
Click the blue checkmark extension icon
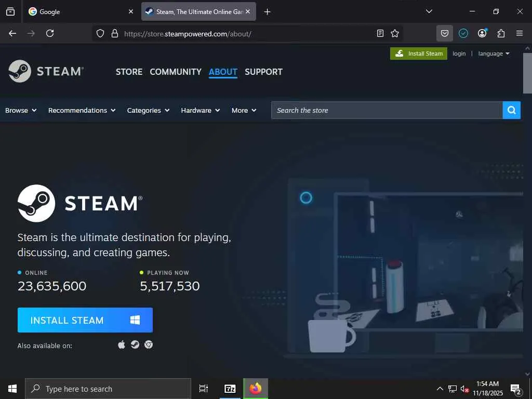(463, 33)
